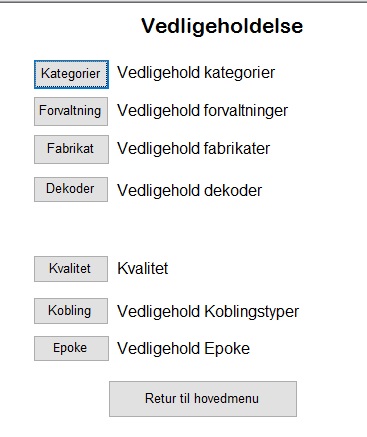The height and width of the screenshot is (437, 367).
Task: Select the Fabrikat button
Action: (71, 149)
